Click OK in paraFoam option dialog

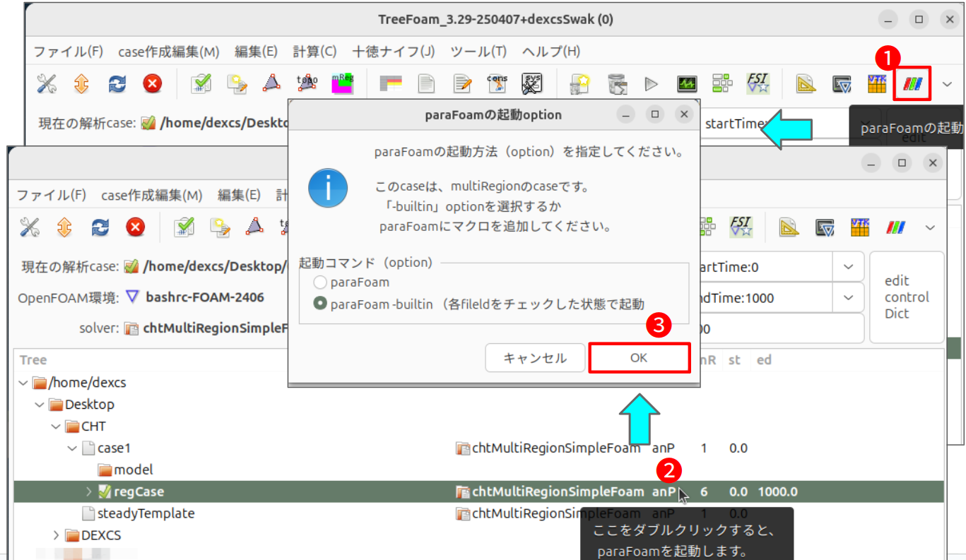639,358
